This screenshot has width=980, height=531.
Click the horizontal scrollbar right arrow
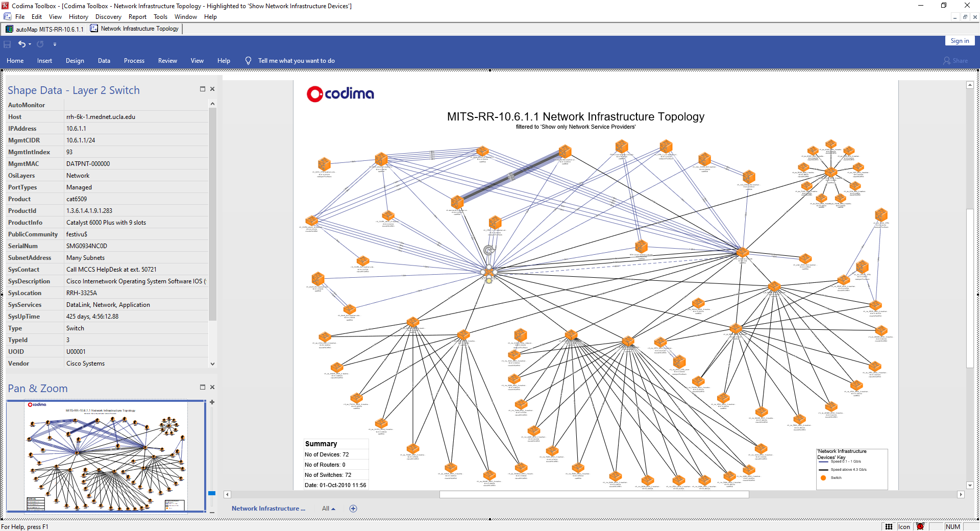(x=961, y=494)
